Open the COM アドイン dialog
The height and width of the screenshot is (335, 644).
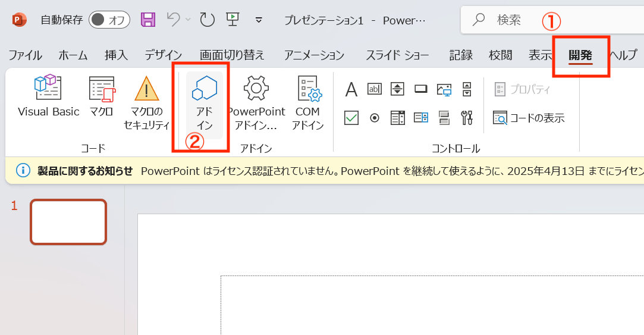[307, 101]
